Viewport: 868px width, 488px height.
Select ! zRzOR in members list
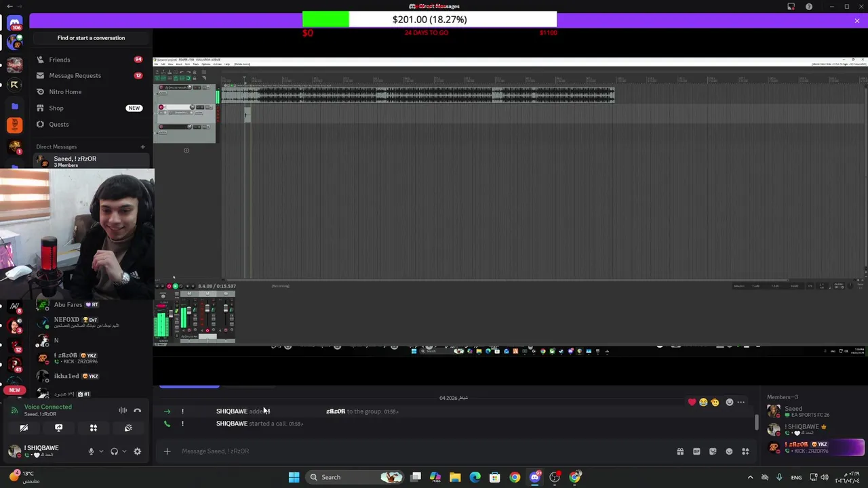[816, 447]
